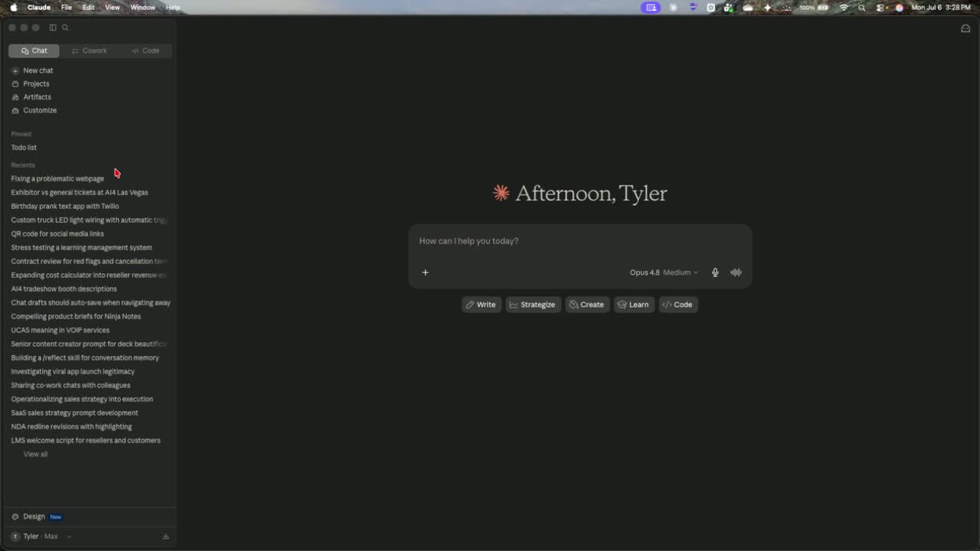Click the Tyler avatar circle

pyautogui.click(x=15, y=536)
